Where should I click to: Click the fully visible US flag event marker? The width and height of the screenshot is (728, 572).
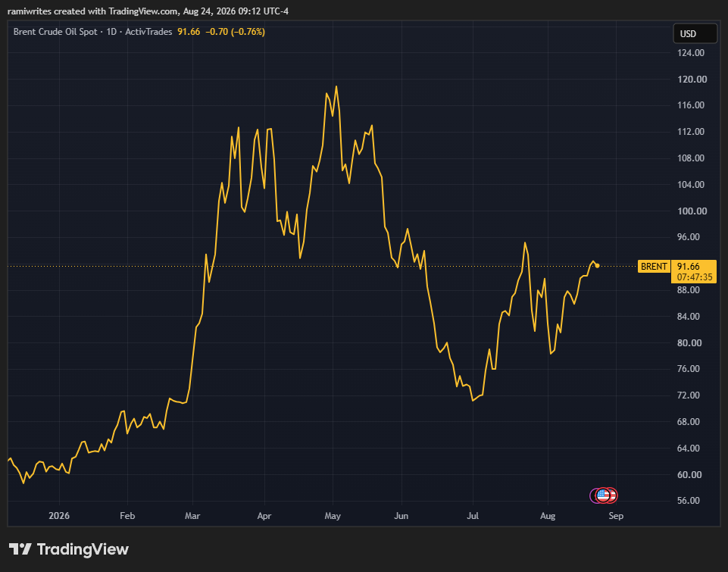pyautogui.click(x=603, y=495)
